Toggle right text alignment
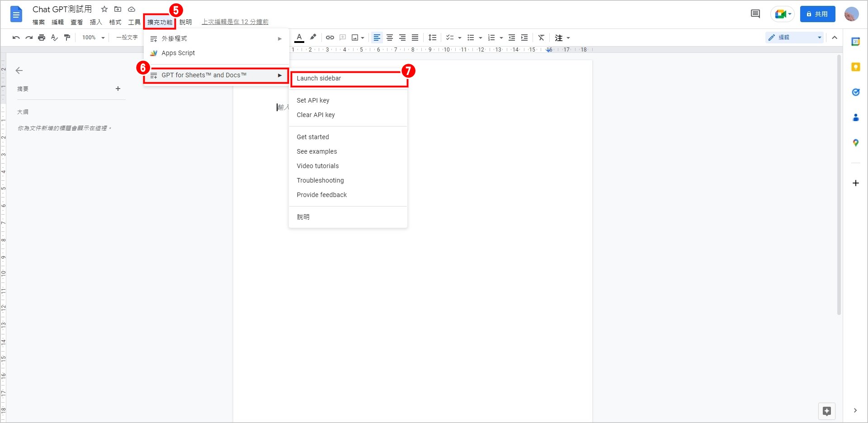 click(402, 38)
